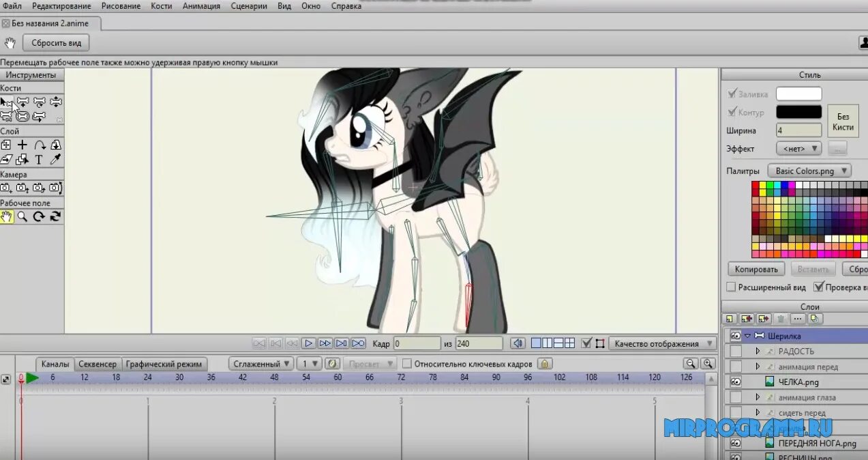Open the interval dropdown showing 1
Image resolution: width=868 pixels, height=460 pixels.
(310, 364)
